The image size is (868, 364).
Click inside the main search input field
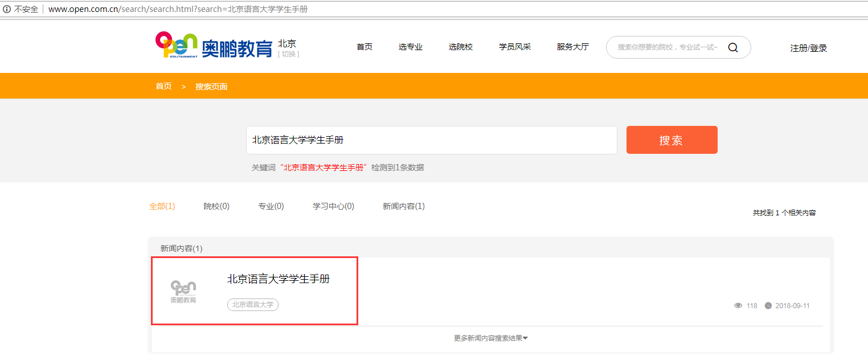pyautogui.click(x=431, y=140)
